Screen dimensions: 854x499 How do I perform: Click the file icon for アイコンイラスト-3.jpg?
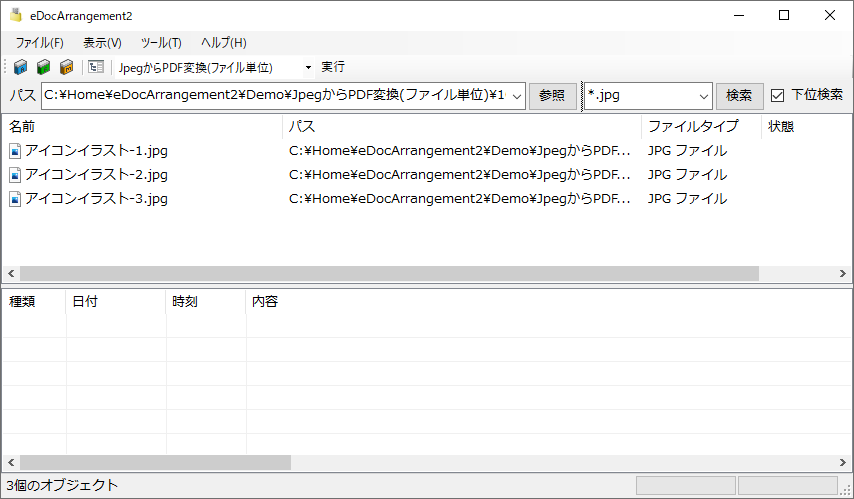coord(15,199)
